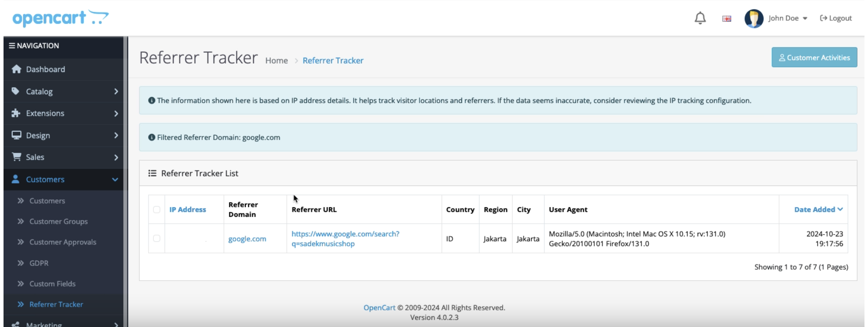Click the OpenCart logo
The height and width of the screenshot is (327, 868).
pos(61,18)
